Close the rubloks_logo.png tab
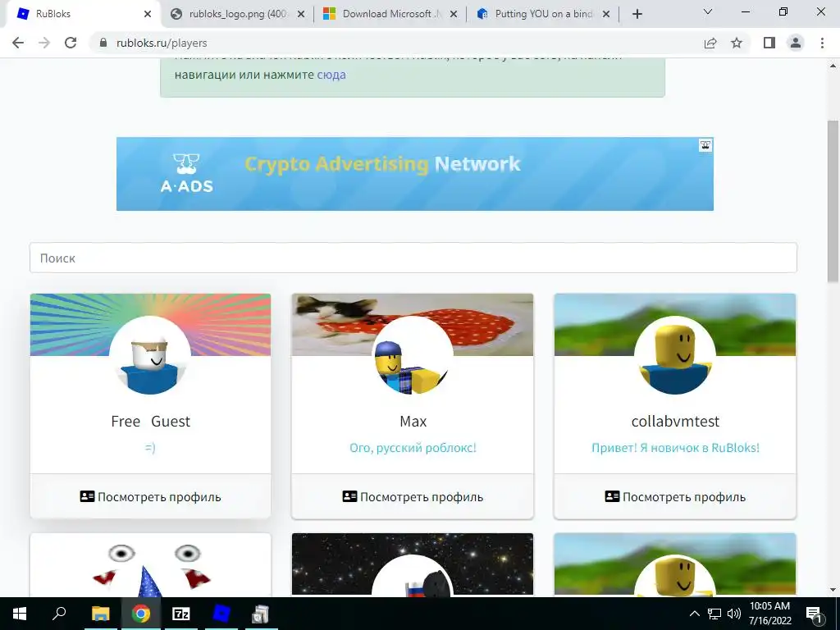The image size is (840, 630). (301, 14)
